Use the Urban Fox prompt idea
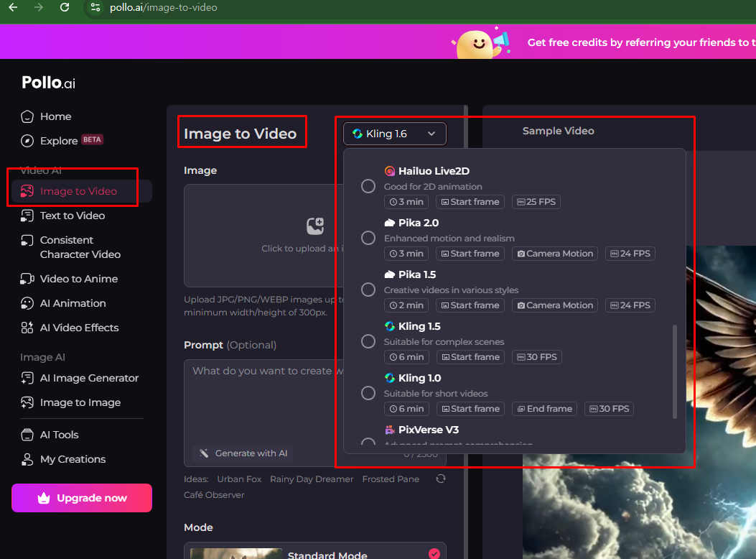Viewport: 756px width, 559px height. [x=239, y=479]
